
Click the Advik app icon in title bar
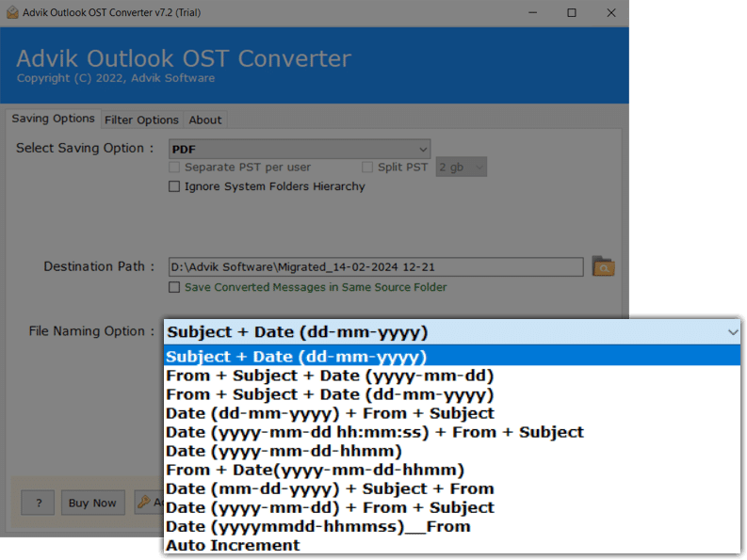(x=12, y=12)
